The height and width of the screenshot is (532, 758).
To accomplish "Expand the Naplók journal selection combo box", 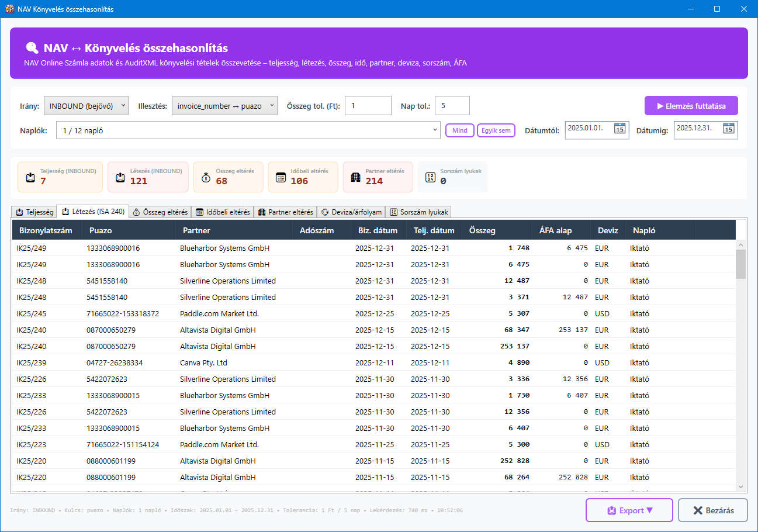I will (x=248, y=130).
